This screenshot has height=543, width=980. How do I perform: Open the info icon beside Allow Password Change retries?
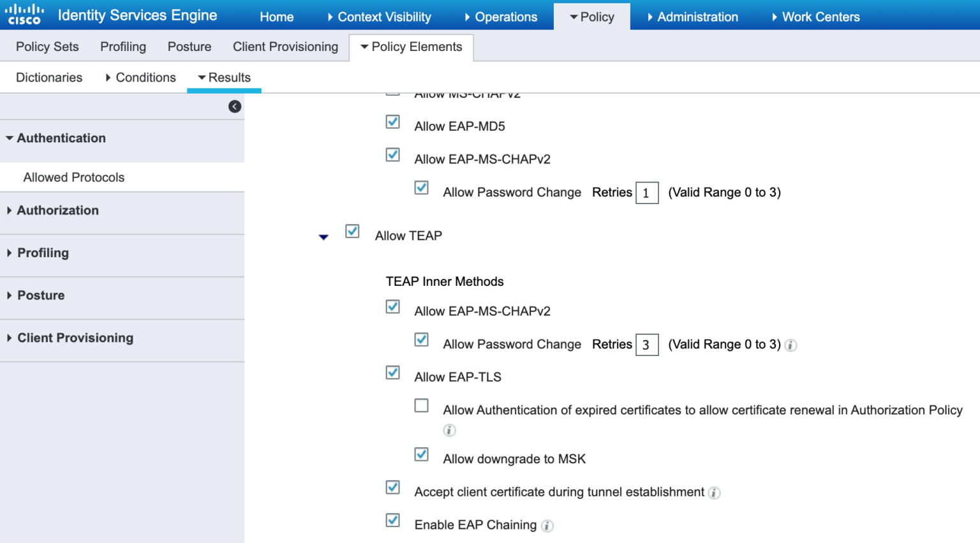coord(791,345)
